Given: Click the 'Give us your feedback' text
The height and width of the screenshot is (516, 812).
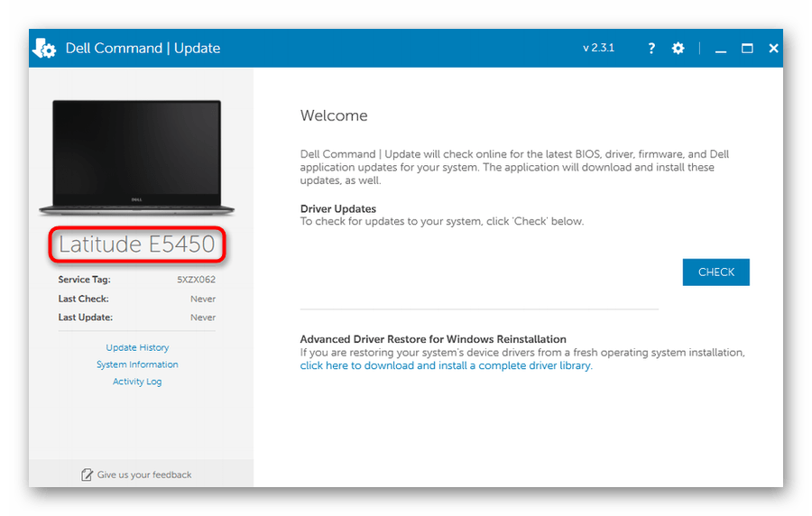Looking at the screenshot, I should click(144, 475).
